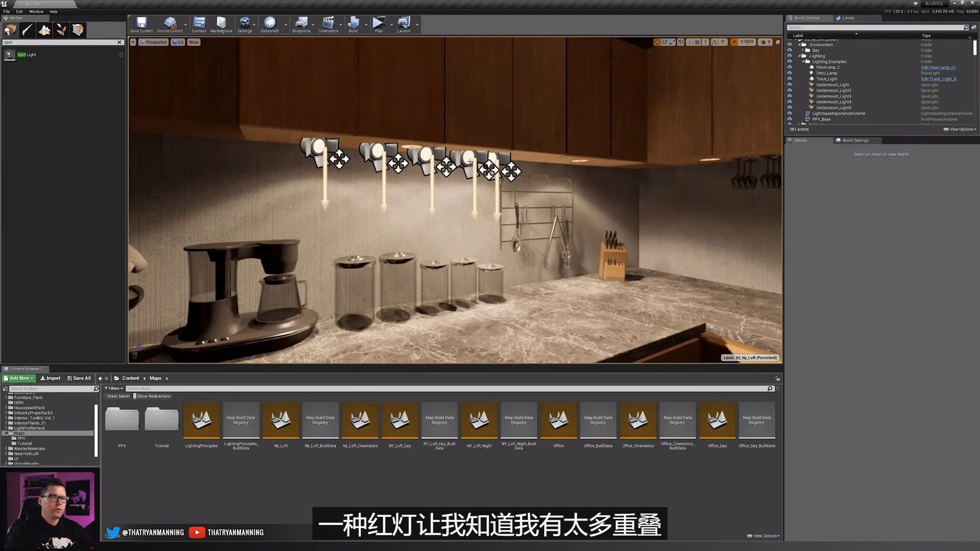This screenshot has height=551, width=980.
Task: Click the Cinematics toolbar icon
Action: tap(328, 24)
